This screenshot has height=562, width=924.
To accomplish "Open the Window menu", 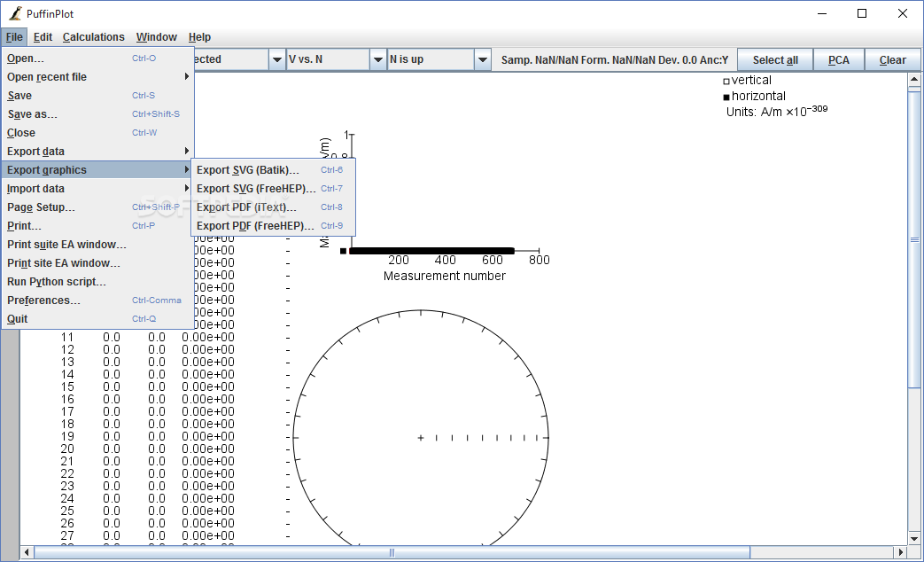I will [156, 37].
